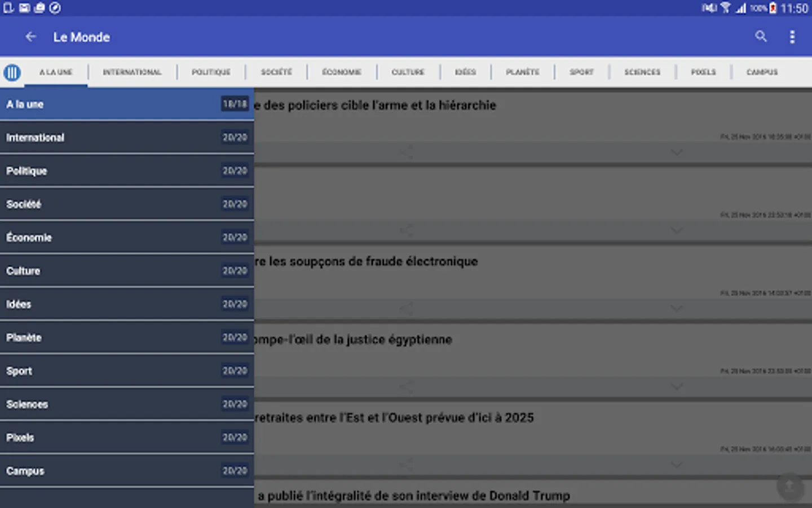Screen dimensions: 812x508
Task: Tap the 18/18 count badge on A la une
Action: 235,104
